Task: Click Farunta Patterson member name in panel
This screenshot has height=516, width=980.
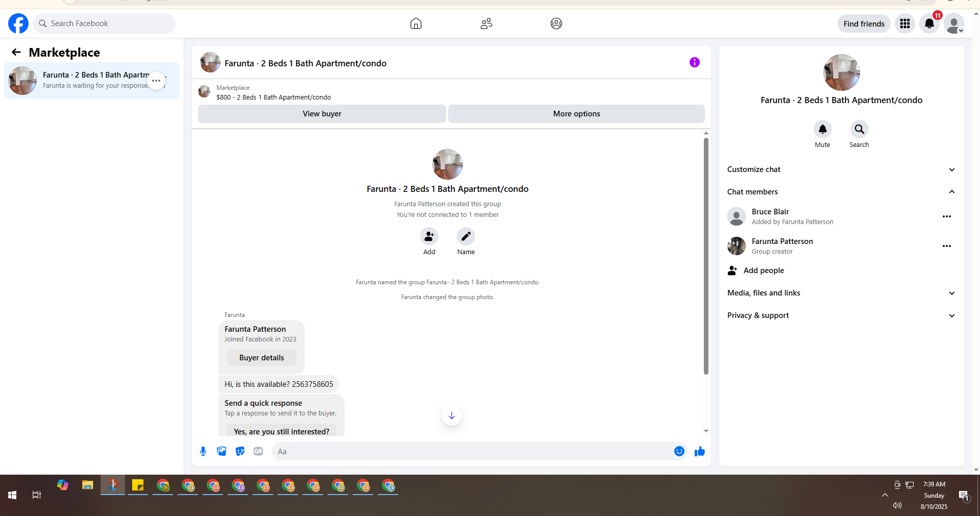Action: point(782,241)
